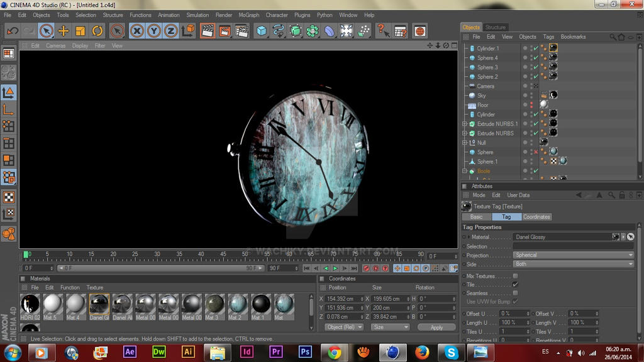Open the Character menu
Screen dimensions: 644x362
point(277,15)
